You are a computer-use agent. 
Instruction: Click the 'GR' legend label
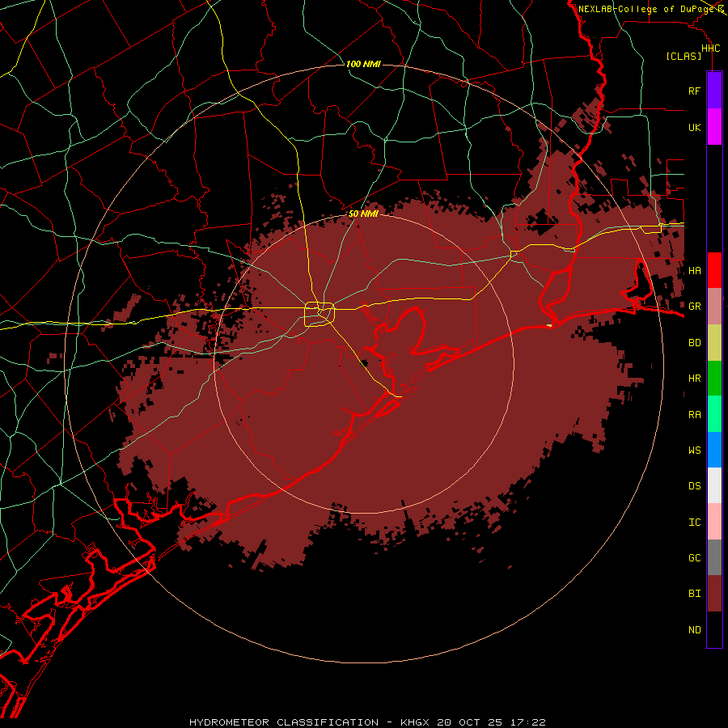(x=695, y=307)
